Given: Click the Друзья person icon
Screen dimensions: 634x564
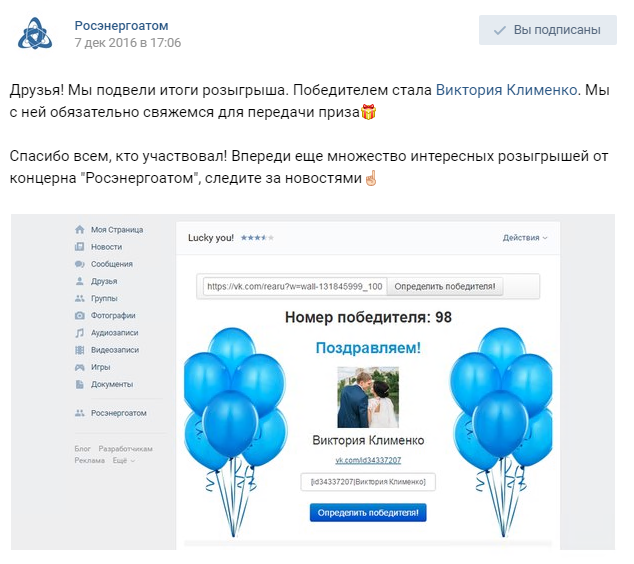Looking at the screenshot, I should pyautogui.click(x=80, y=281).
